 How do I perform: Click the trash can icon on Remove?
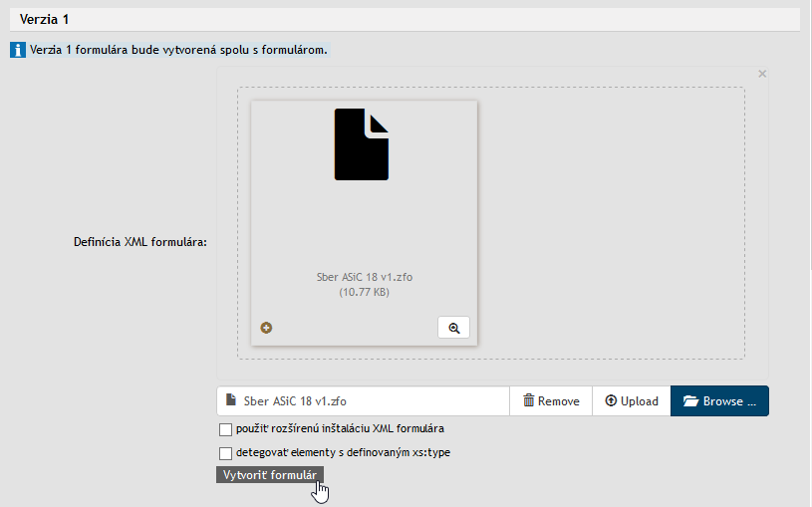528,401
